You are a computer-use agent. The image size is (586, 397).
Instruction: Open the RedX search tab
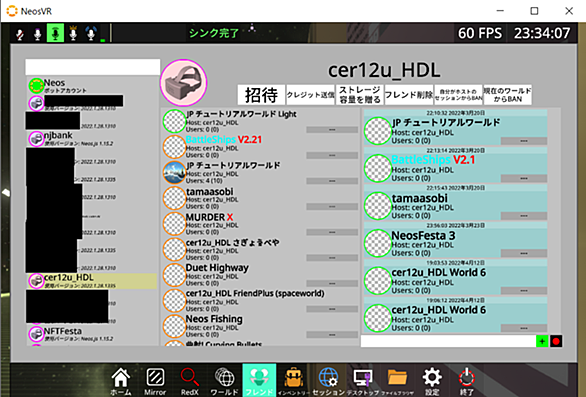[x=189, y=381]
